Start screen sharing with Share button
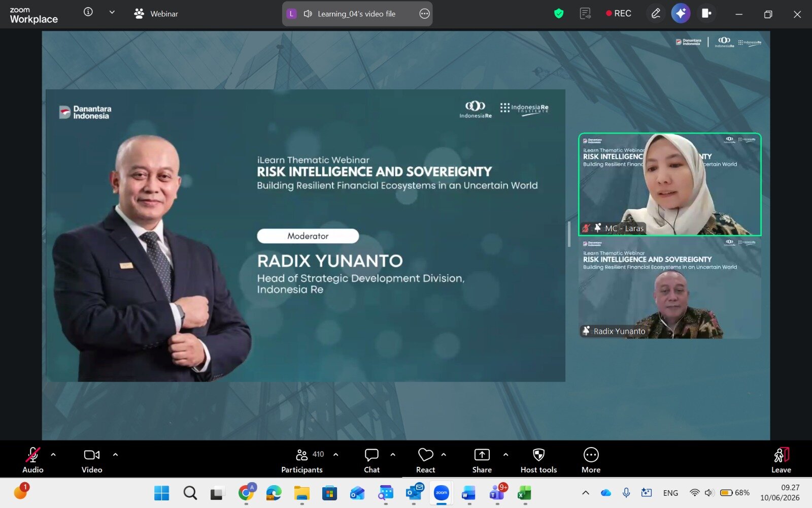The image size is (812, 508). 482,460
